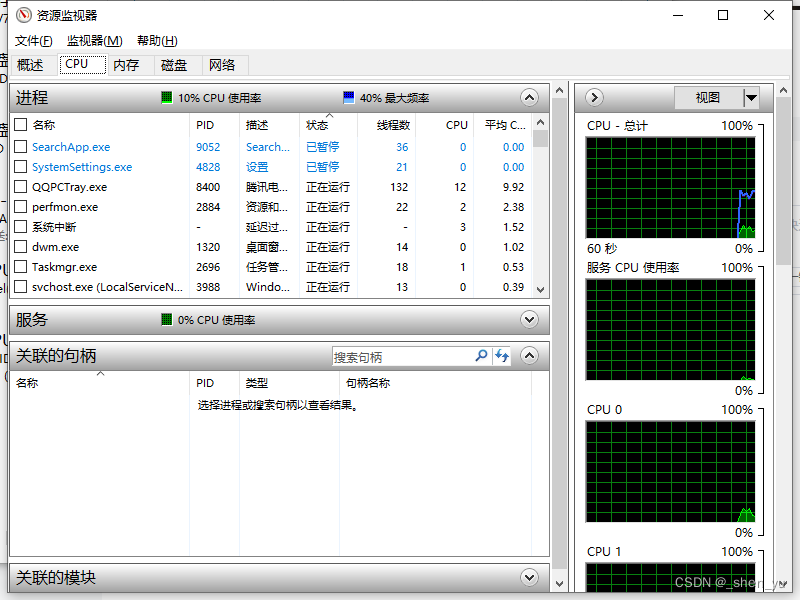Click the green indicator in 服务 header
The width and height of the screenshot is (800, 600).
coord(166,320)
